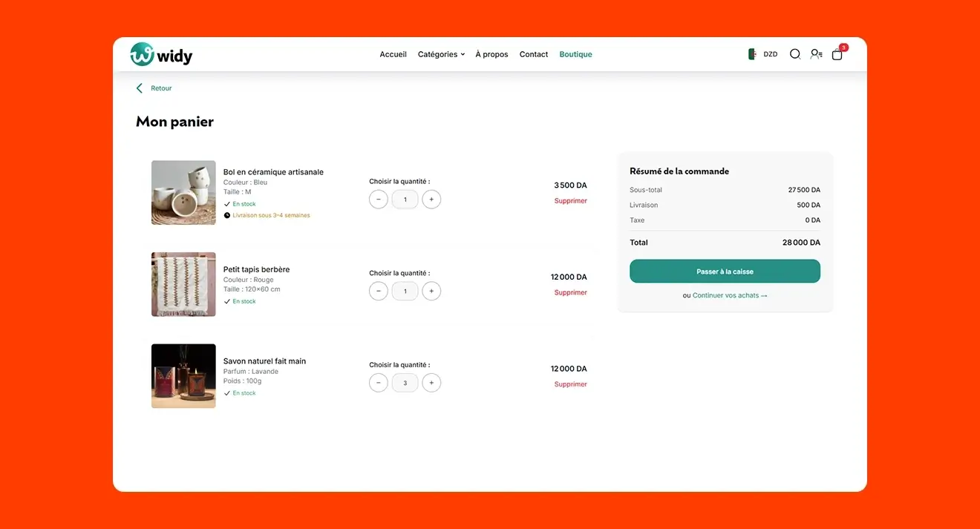Click the 3 500 DA bowl price
The width and height of the screenshot is (980, 529).
pos(570,185)
